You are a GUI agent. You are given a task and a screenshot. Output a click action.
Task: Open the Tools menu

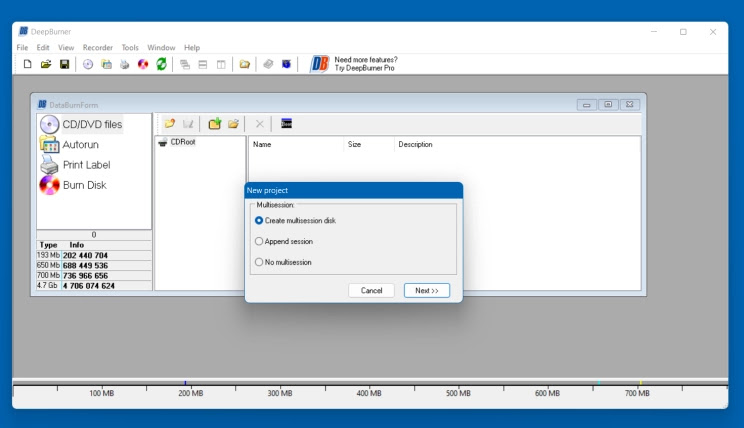[130, 47]
